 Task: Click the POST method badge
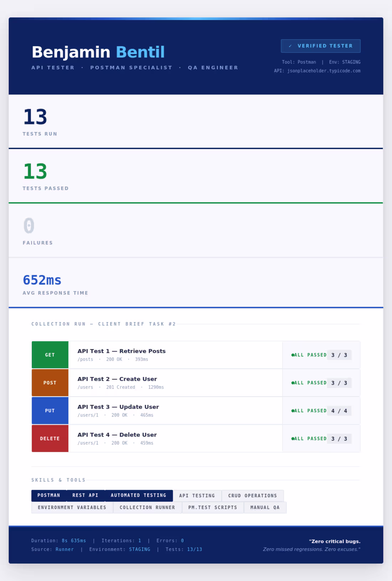pyautogui.click(x=50, y=383)
